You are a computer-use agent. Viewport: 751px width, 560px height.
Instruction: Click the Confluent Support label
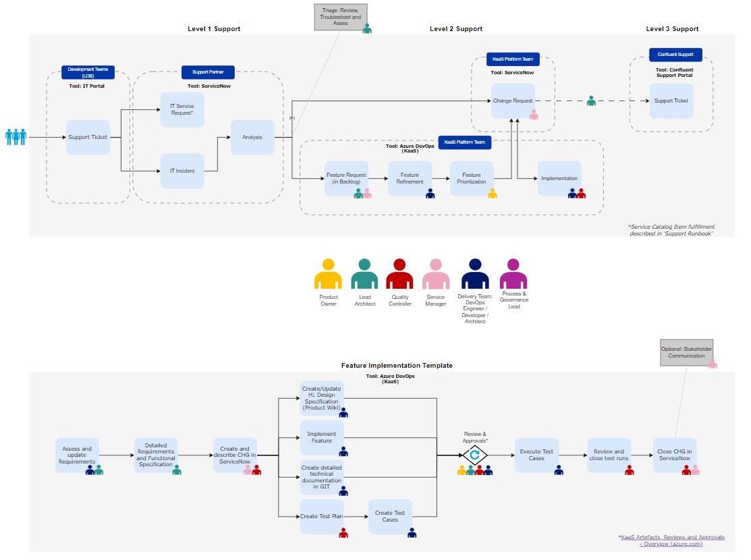[x=676, y=55]
